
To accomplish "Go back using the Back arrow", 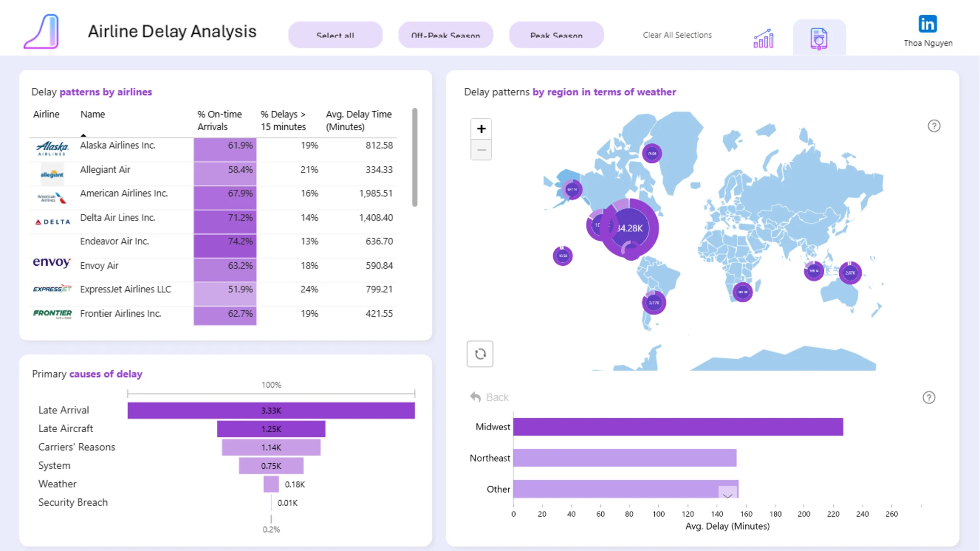I will point(489,397).
